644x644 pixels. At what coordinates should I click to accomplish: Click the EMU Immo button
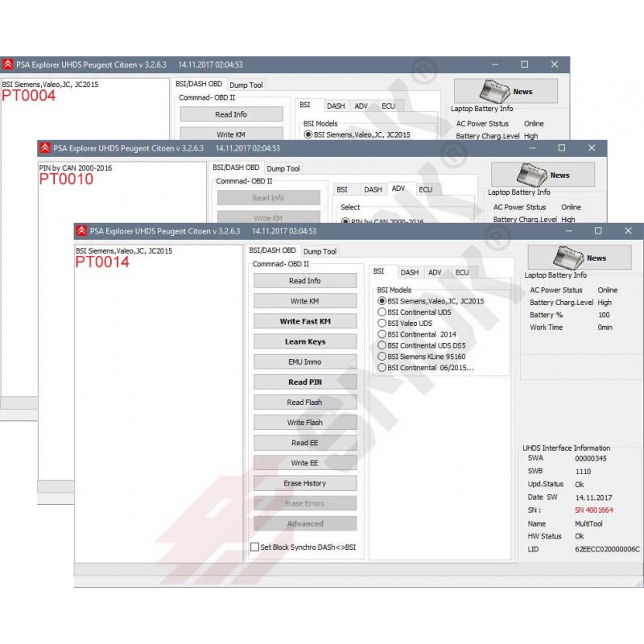pos(305,361)
